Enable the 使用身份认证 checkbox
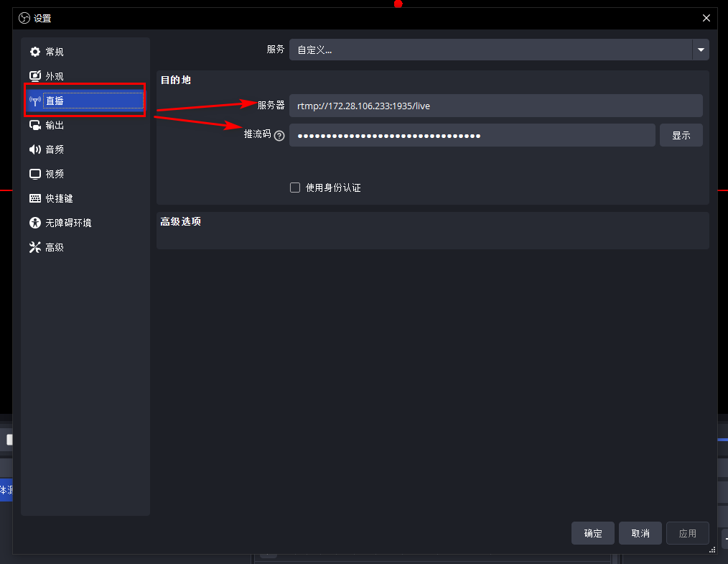Screen dimensions: 728x564 pyautogui.click(x=295, y=188)
